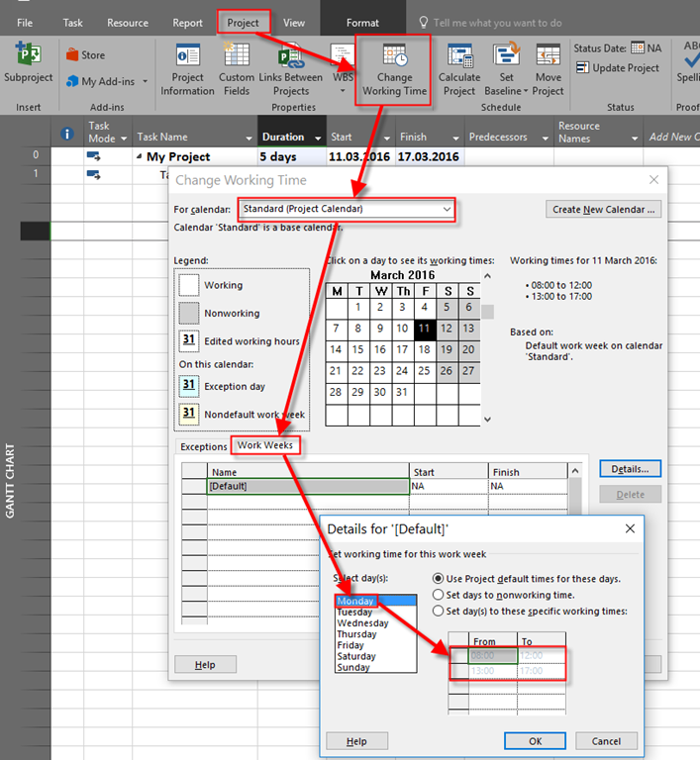Select Use Project default times option
This screenshot has height=760, width=700.
[x=440, y=578]
